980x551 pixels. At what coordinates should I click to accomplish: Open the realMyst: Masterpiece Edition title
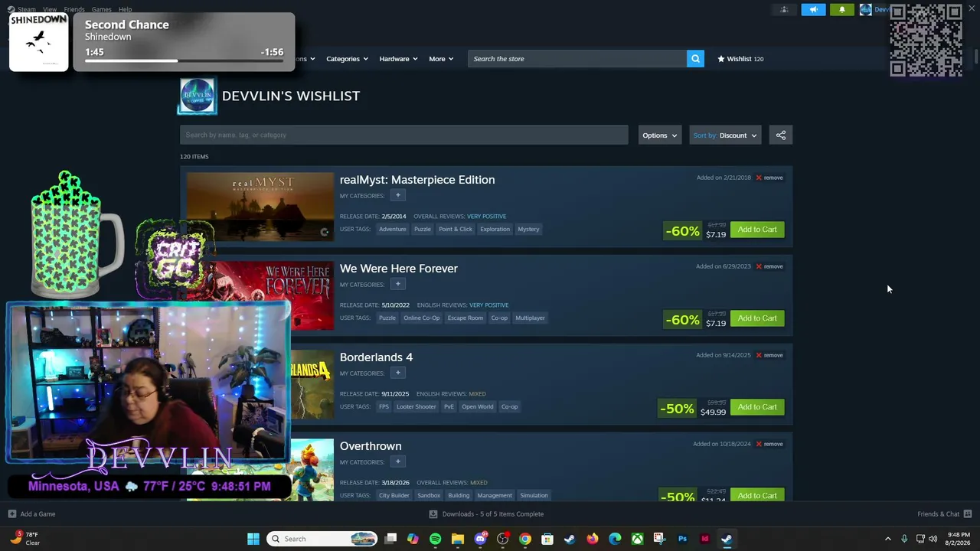coord(417,180)
